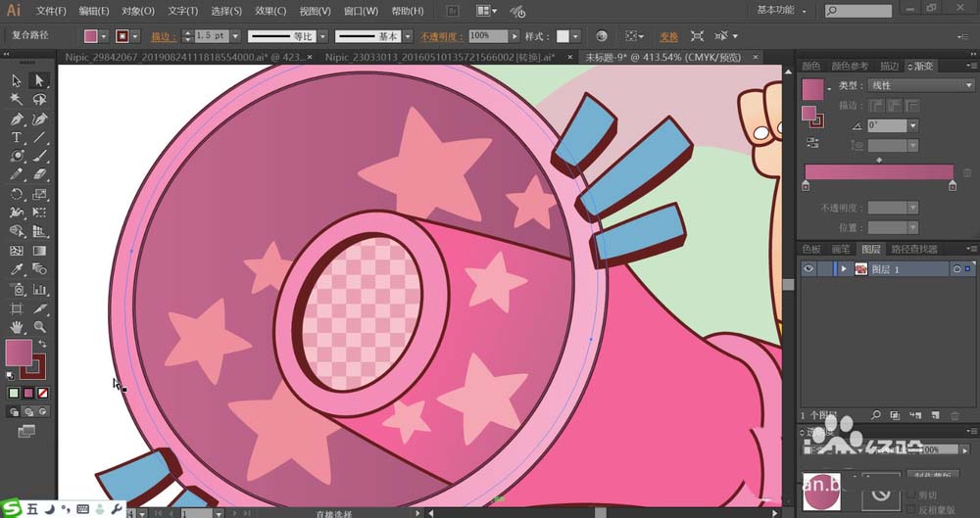
Task: Click the default fill and stroke icon
Action: click(x=11, y=376)
